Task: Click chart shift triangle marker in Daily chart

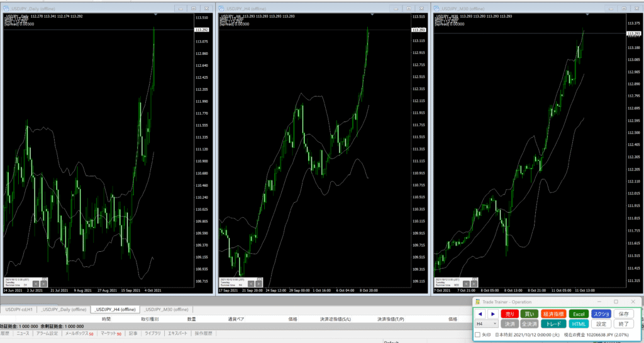Action: click(x=156, y=14)
